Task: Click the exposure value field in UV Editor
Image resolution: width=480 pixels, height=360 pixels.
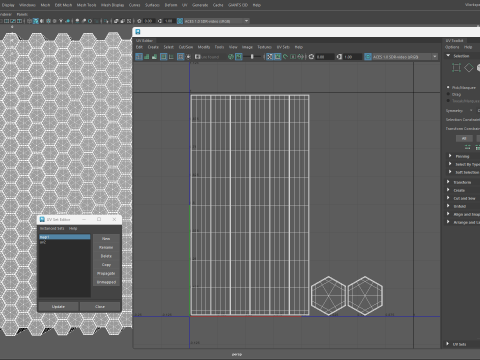Action: (325, 57)
